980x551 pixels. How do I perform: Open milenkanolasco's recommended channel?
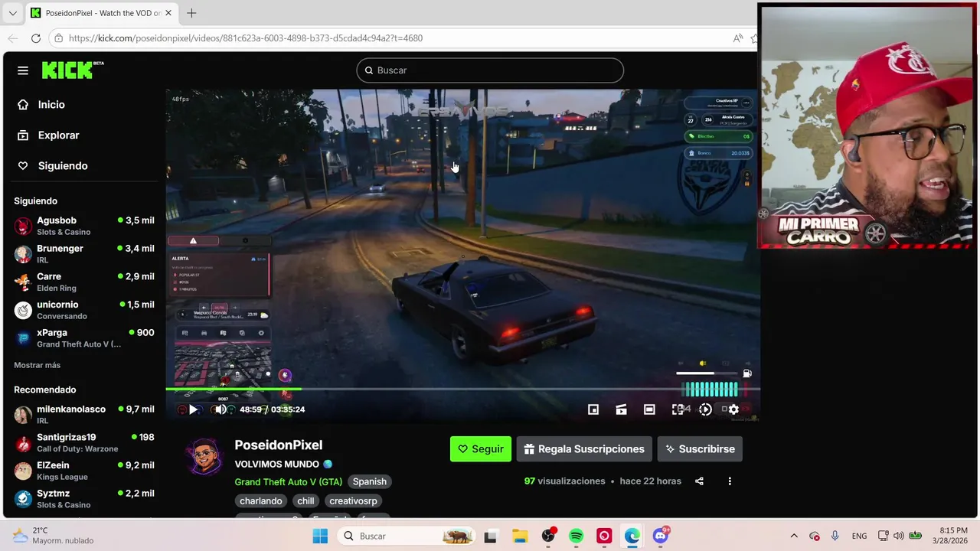coord(84,415)
